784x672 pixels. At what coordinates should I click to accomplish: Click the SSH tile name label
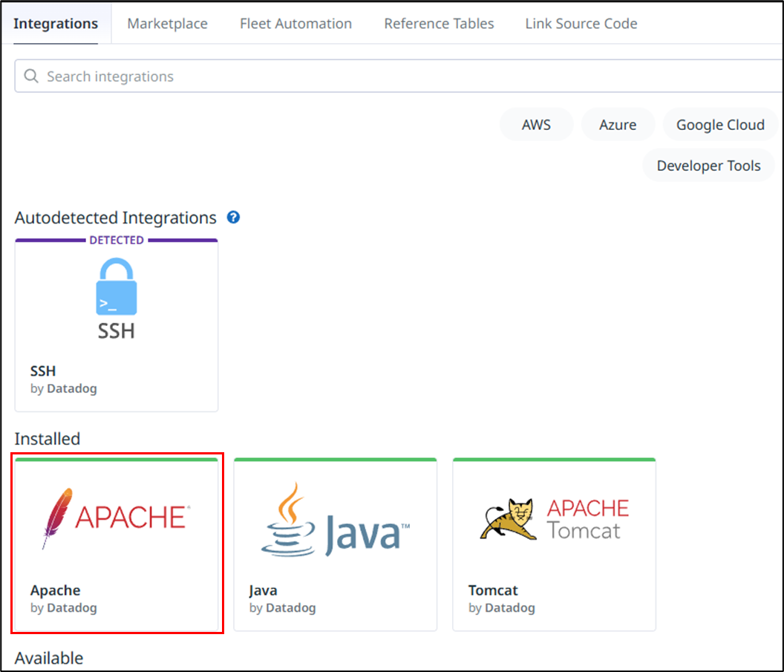[x=43, y=371]
